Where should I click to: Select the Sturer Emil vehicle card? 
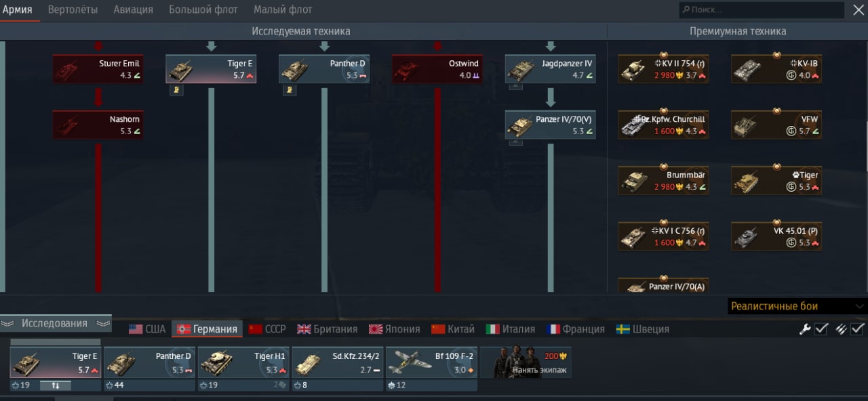98,69
